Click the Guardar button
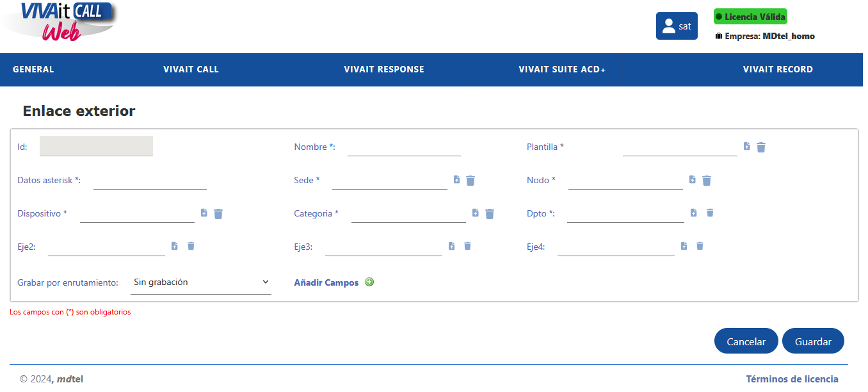Screen dimensions: 868x392 click(x=813, y=341)
